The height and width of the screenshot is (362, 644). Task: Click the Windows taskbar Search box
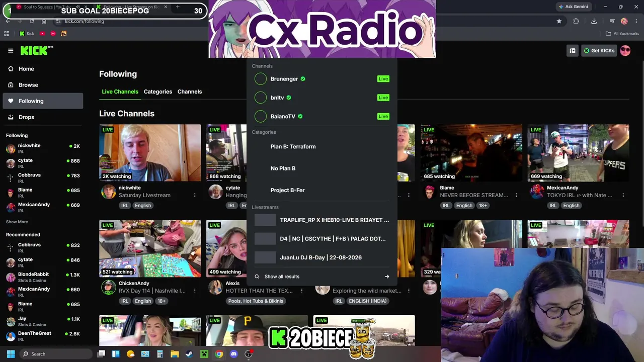56,354
